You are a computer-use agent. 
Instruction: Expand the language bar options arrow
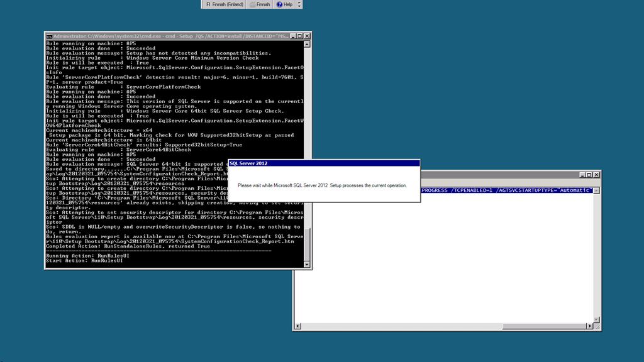[x=299, y=4]
